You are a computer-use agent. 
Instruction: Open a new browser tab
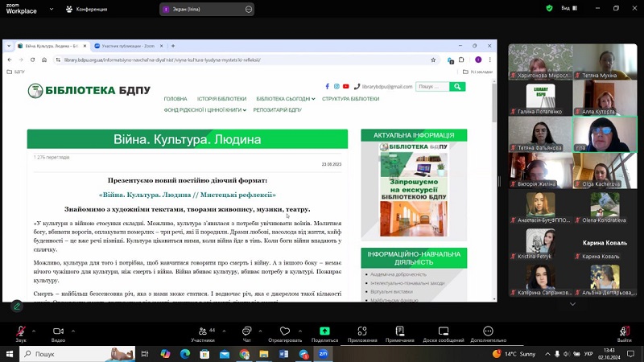pos(173,46)
